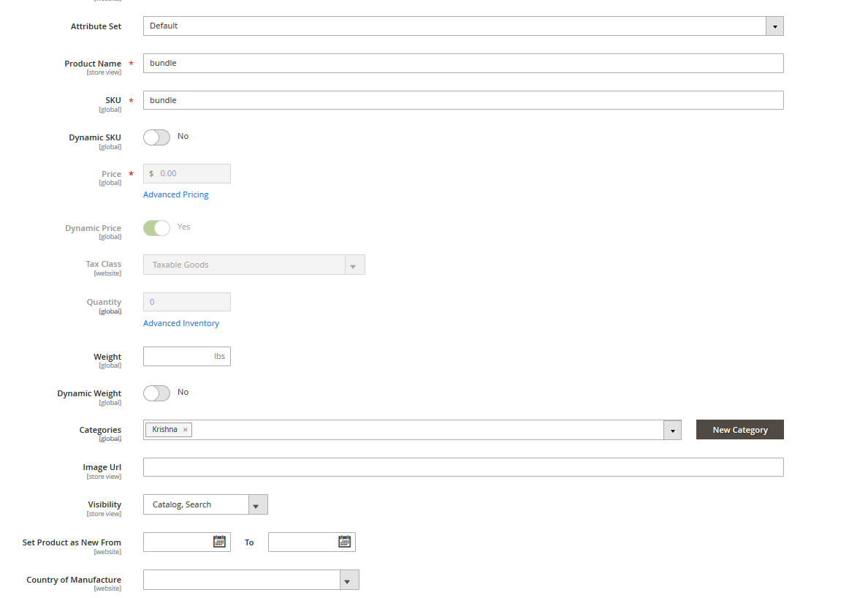Screen dimensions: 868x598
Task: Open calendar for Set Product as New From date
Action: tap(219, 542)
